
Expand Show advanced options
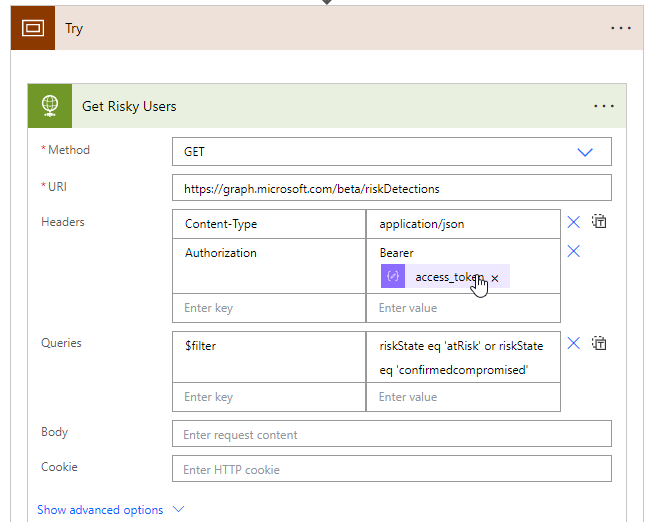pos(100,510)
